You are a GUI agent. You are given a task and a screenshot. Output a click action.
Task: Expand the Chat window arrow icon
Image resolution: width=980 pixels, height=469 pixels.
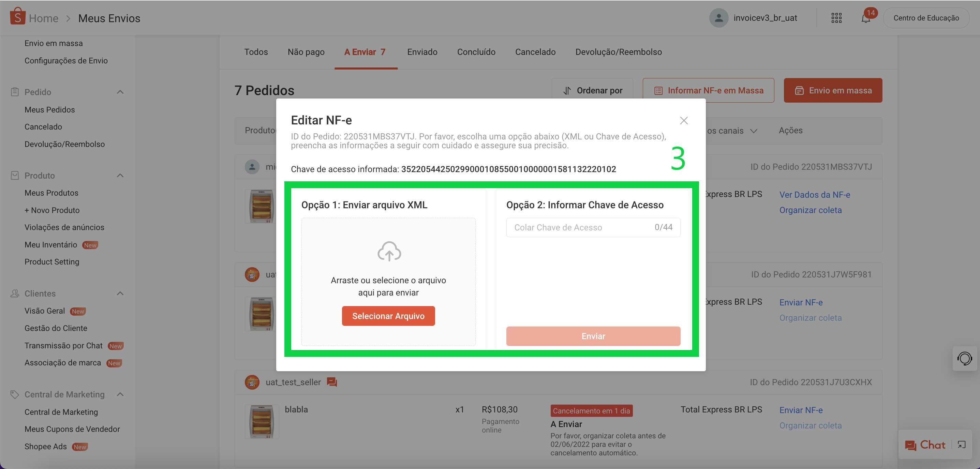pyautogui.click(x=961, y=445)
